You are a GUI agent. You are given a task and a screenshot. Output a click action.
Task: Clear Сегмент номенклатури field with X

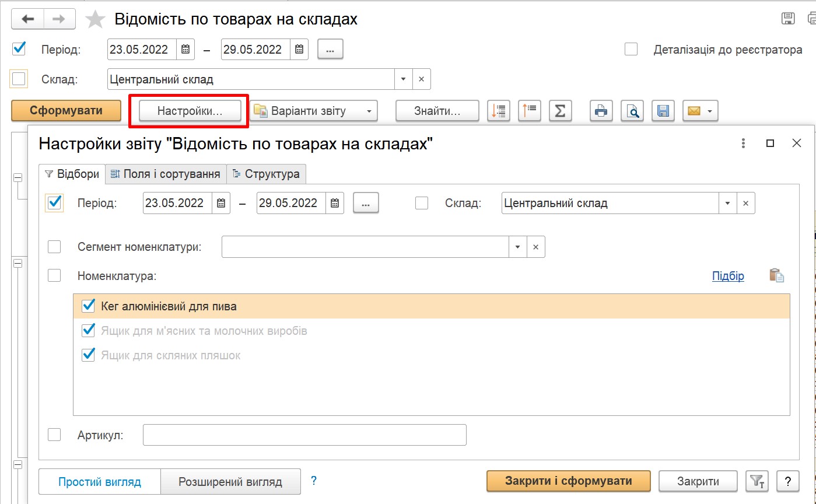(535, 247)
